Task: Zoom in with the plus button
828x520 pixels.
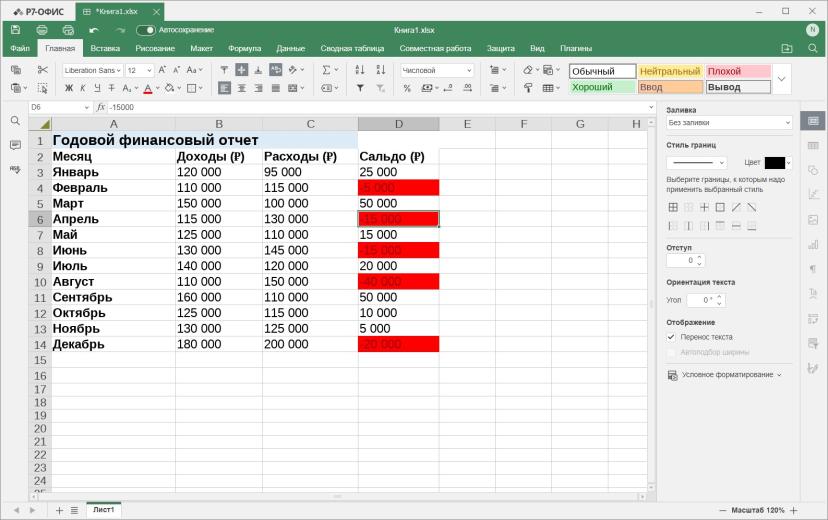Action: 793,510
